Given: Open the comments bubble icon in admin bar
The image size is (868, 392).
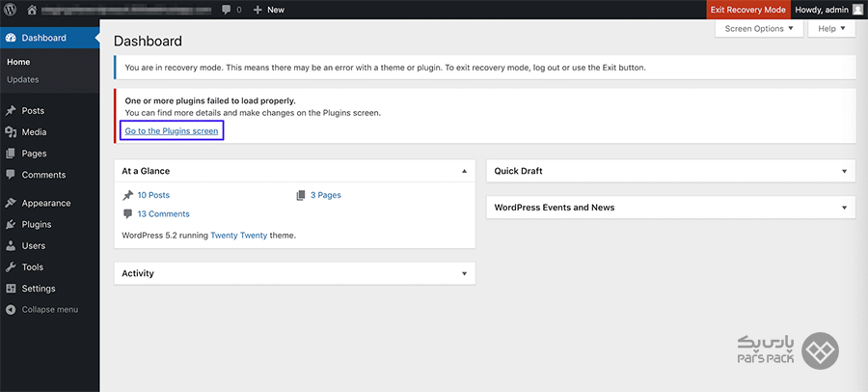Looking at the screenshot, I should pyautogui.click(x=226, y=10).
